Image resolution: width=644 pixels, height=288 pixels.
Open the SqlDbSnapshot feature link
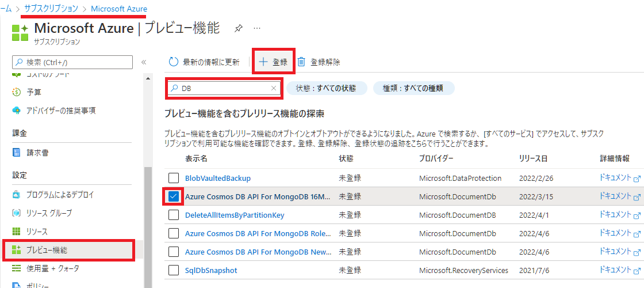pos(211,271)
